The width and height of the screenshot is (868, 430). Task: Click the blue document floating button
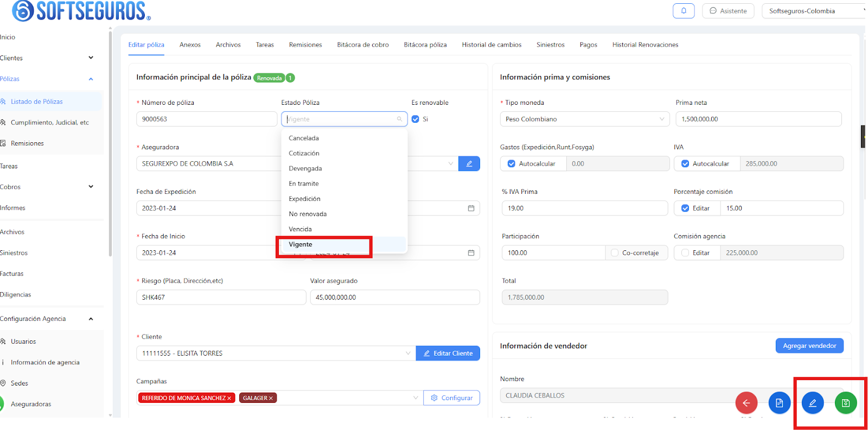[x=780, y=403]
